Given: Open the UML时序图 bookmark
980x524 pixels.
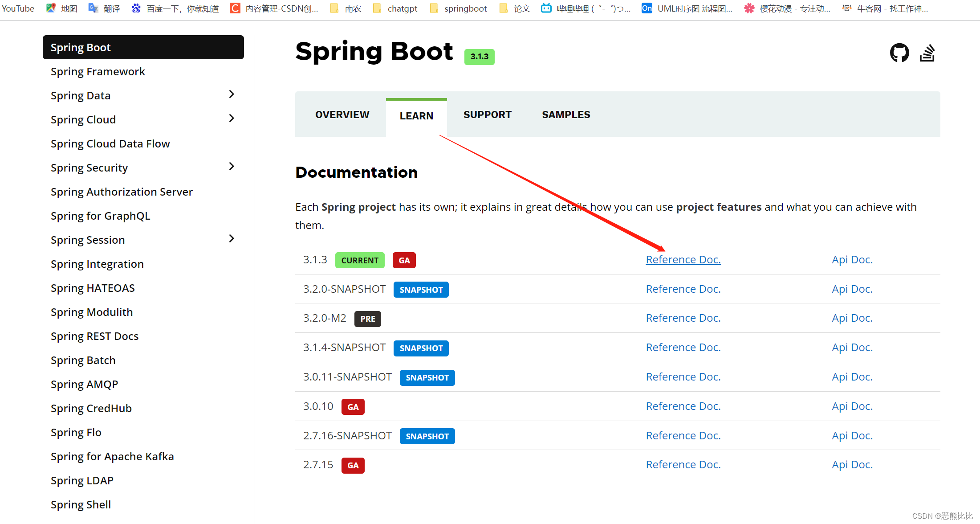Looking at the screenshot, I should 687,8.
